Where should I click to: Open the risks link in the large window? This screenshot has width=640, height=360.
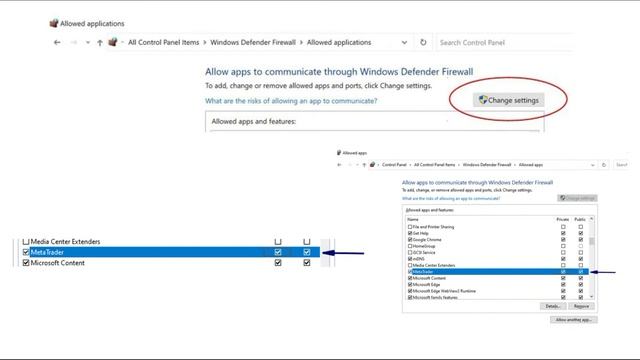click(291, 101)
